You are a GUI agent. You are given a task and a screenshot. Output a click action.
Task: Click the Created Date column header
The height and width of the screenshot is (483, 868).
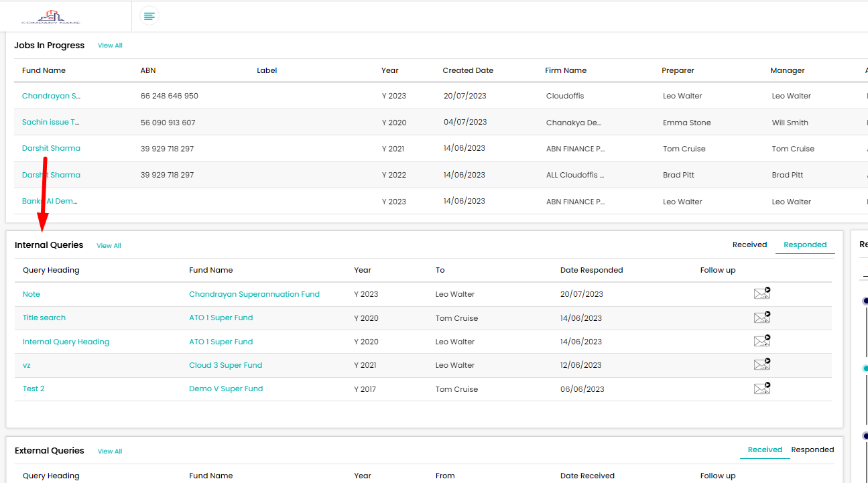pyautogui.click(x=468, y=70)
